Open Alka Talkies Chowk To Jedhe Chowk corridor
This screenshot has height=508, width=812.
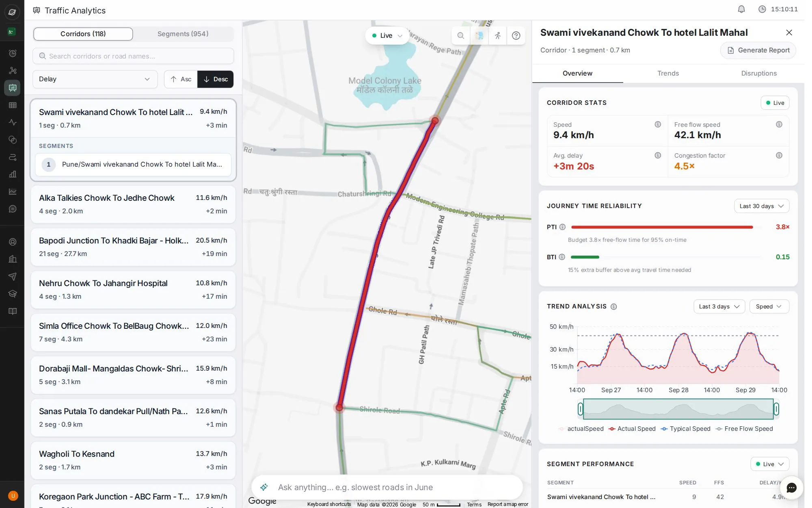pyautogui.click(x=133, y=204)
